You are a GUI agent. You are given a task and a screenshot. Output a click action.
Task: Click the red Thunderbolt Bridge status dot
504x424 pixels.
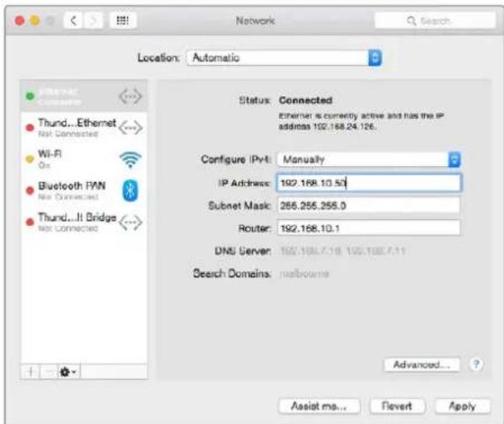coord(29,222)
